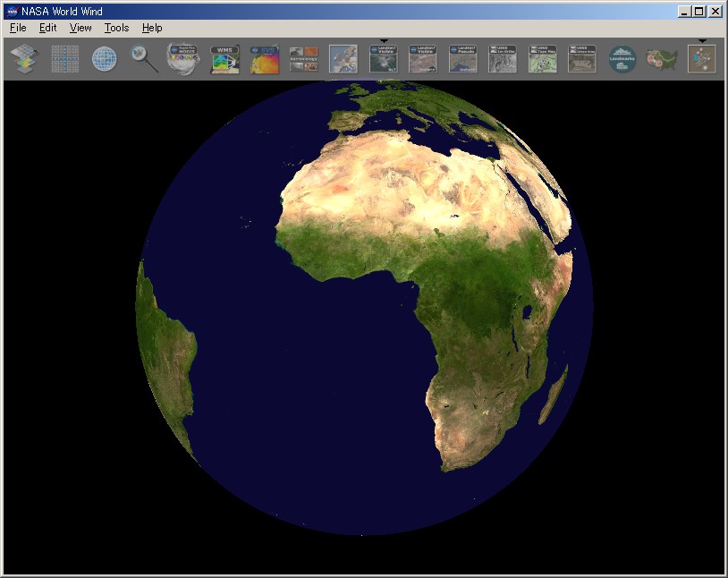
Task: Click the blue wireframe globe icon
Action: coord(104,58)
